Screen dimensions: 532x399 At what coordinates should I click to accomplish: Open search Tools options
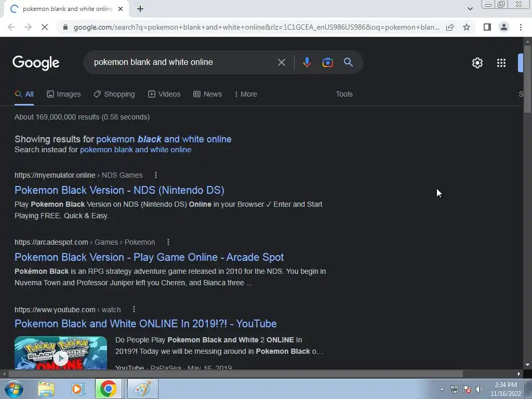344,95
